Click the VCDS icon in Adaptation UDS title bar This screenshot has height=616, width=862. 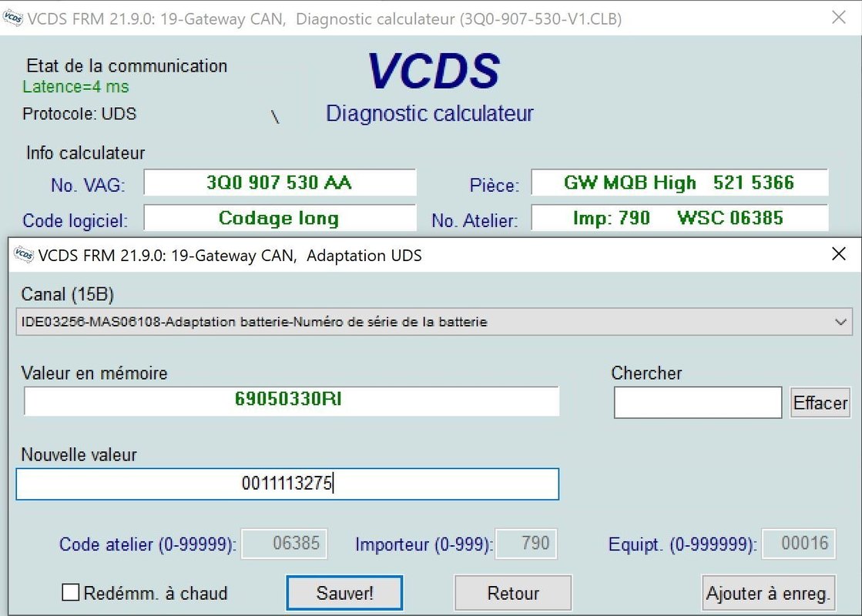click(x=24, y=256)
